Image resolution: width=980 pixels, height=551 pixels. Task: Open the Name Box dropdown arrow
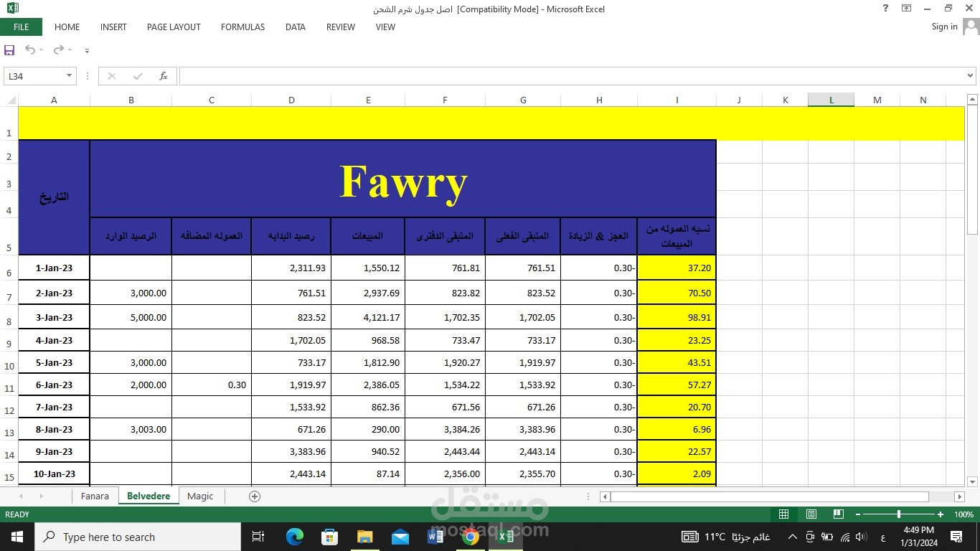[69, 76]
